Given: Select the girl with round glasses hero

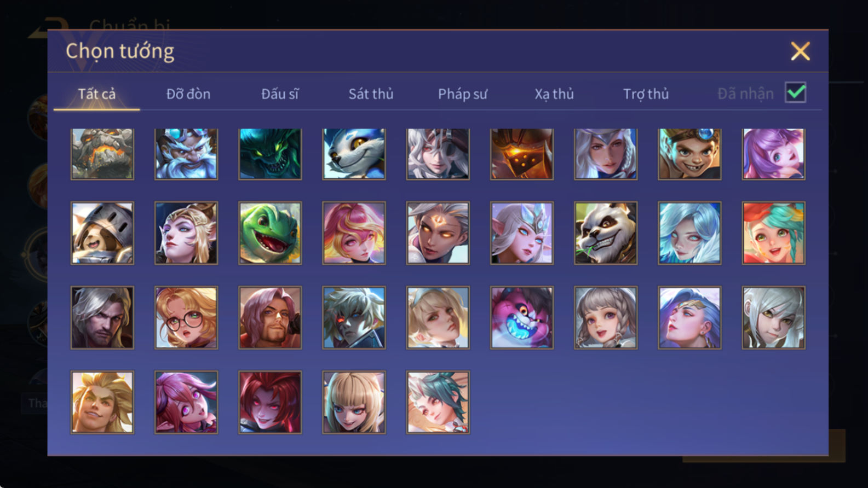Looking at the screenshot, I should 186,317.
